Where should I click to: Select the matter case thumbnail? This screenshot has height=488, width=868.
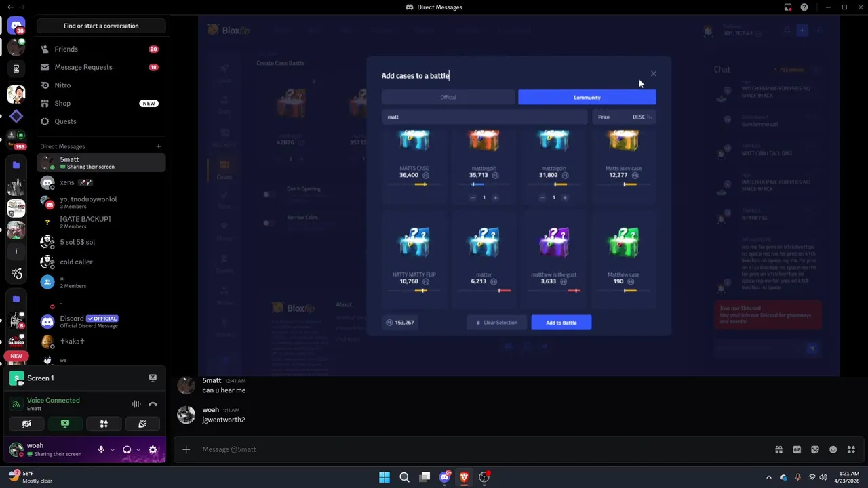click(x=484, y=241)
